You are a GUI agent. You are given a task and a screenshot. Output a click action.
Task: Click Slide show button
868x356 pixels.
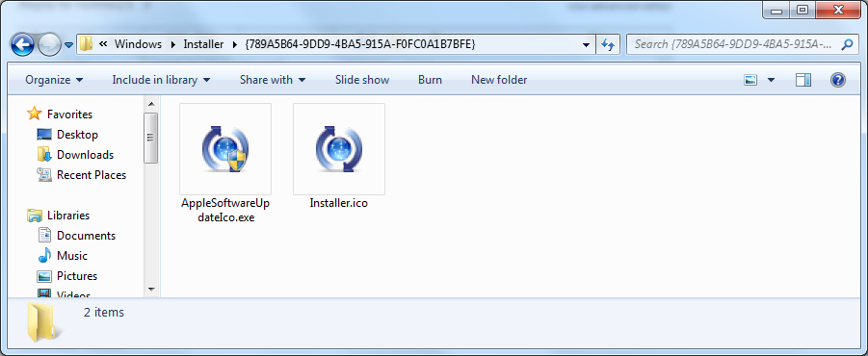[362, 80]
